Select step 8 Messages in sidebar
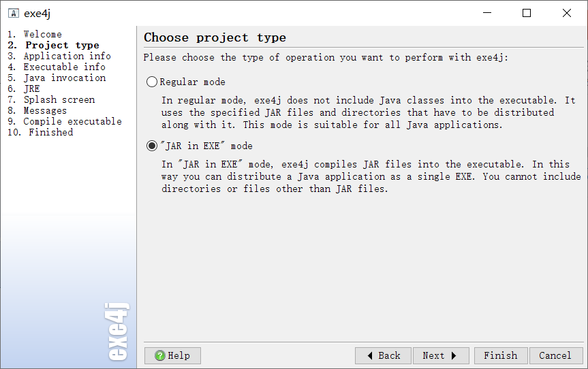 pyautogui.click(x=37, y=110)
